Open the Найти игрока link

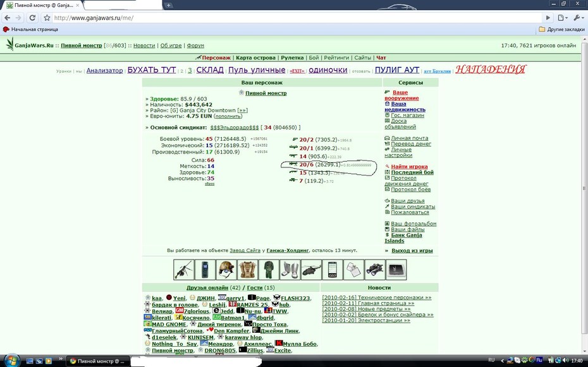(409, 167)
